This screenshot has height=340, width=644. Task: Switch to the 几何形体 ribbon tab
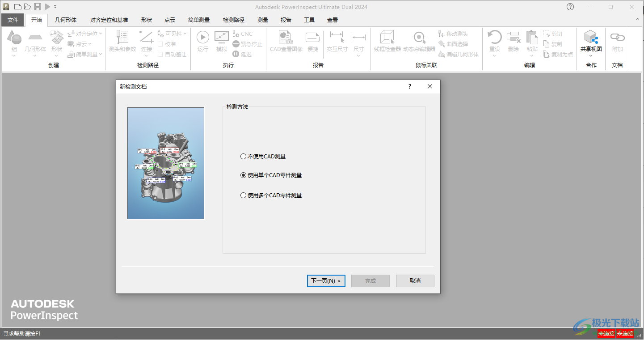pos(66,20)
